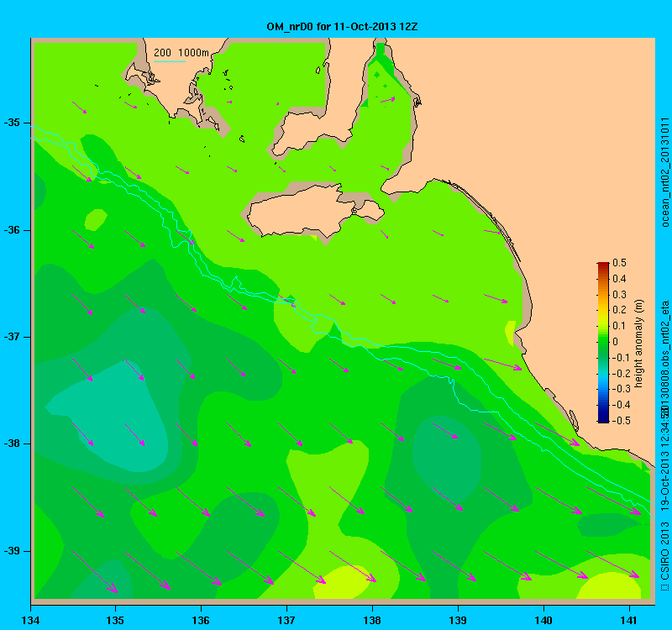The height and width of the screenshot is (630, 672).
Task: Click the 140 longitude axis label
Action: pos(543,620)
